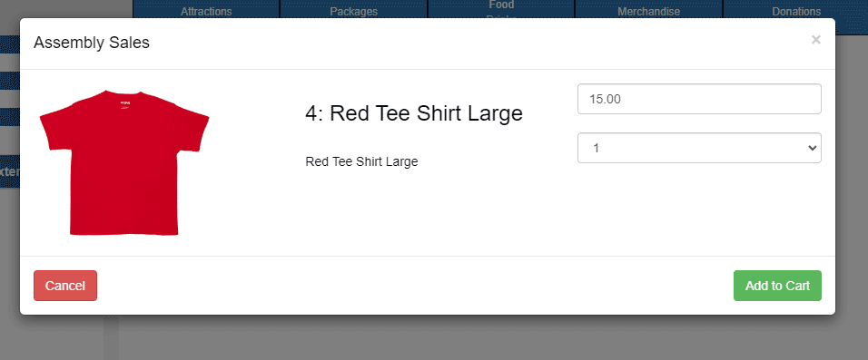This screenshot has width=868, height=360.
Task: Focus the price field showing 15.00
Action: click(x=699, y=99)
